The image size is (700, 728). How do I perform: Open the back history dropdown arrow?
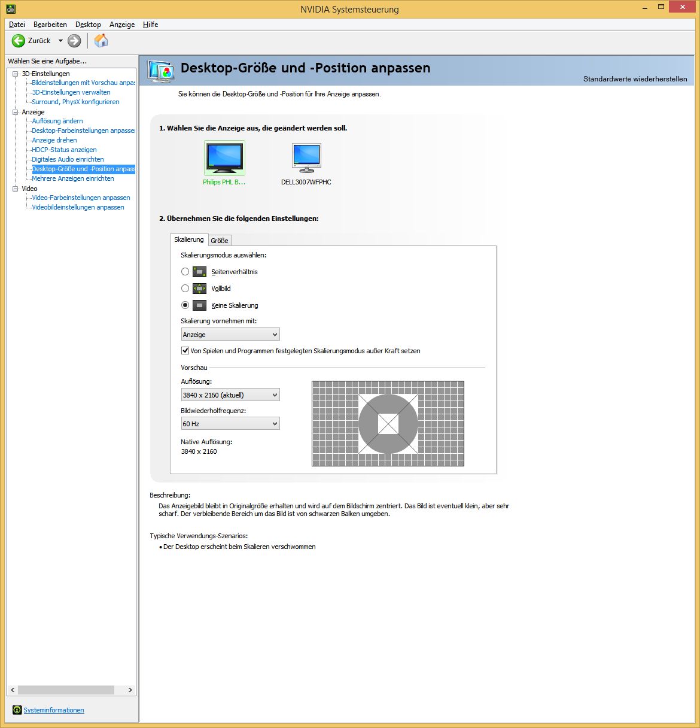pyautogui.click(x=60, y=41)
